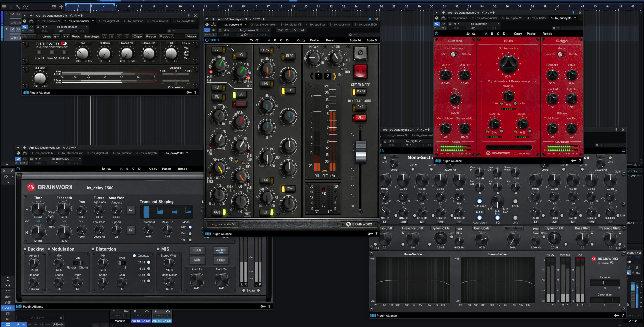Open the '1 - bx_console N' tab dropdown arrow
Viewport: 644px width, 327px height.
click(x=246, y=25)
